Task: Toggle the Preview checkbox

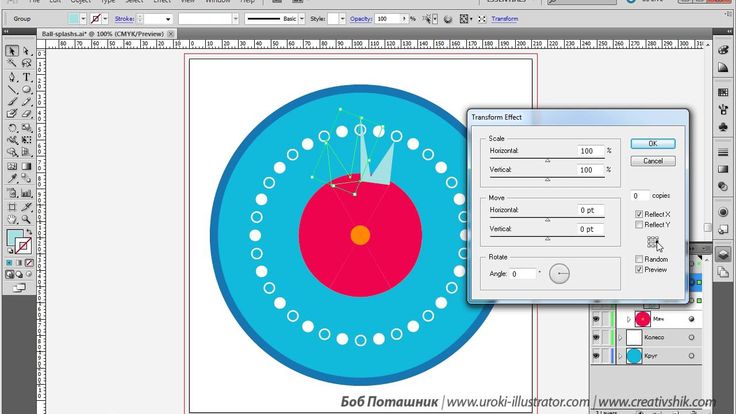Action: (639, 269)
